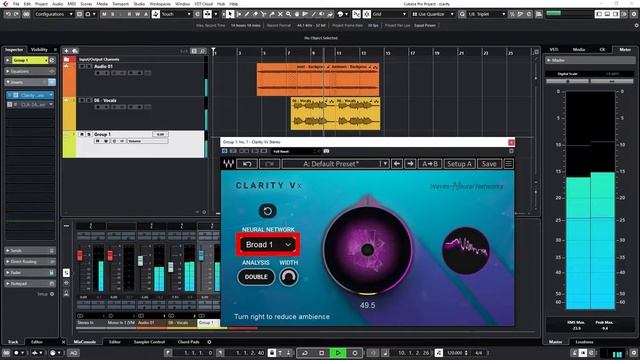Select the Mute X tool
The height and width of the screenshot is (360, 640).
coord(280,14)
